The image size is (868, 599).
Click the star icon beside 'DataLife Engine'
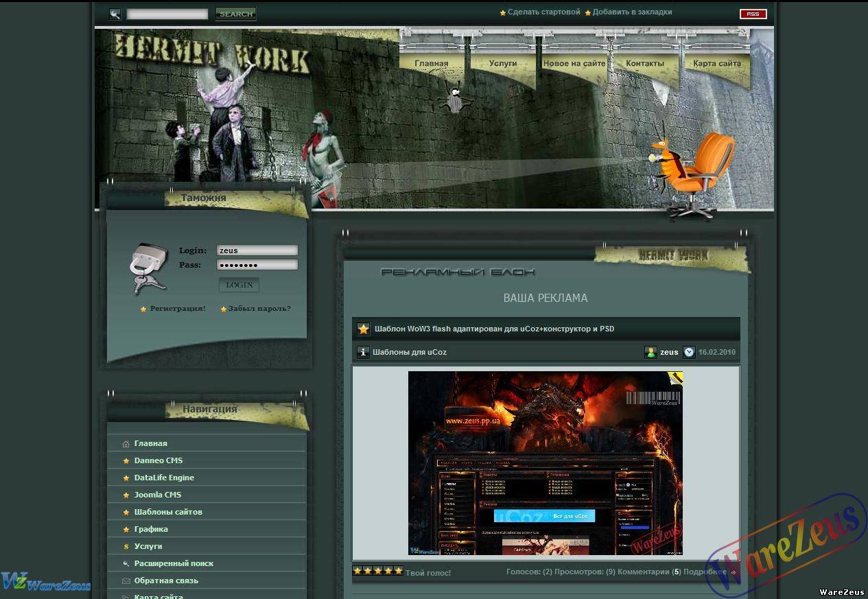pyautogui.click(x=126, y=478)
